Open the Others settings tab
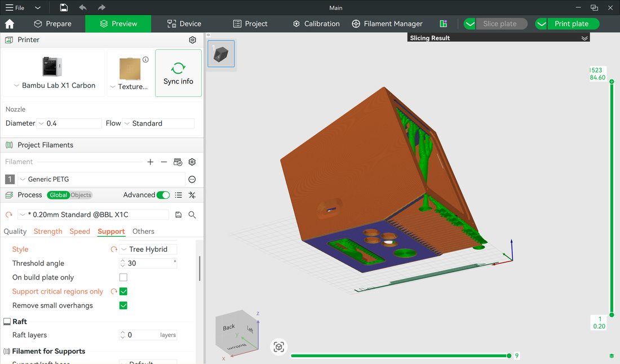The width and height of the screenshot is (620, 364). (143, 232)
